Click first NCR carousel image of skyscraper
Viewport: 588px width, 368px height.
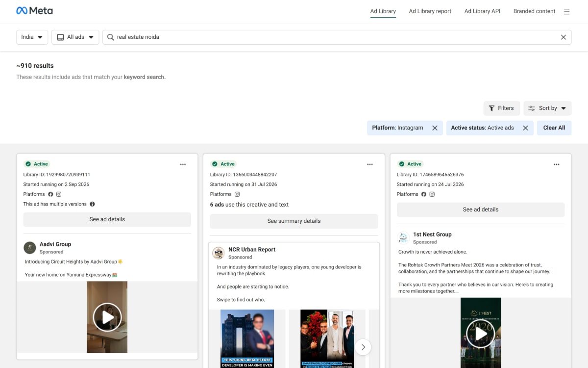click(247, 339)
